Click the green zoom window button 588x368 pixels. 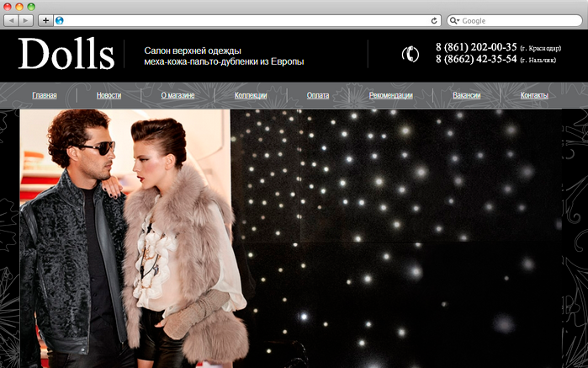coord(32,6)
